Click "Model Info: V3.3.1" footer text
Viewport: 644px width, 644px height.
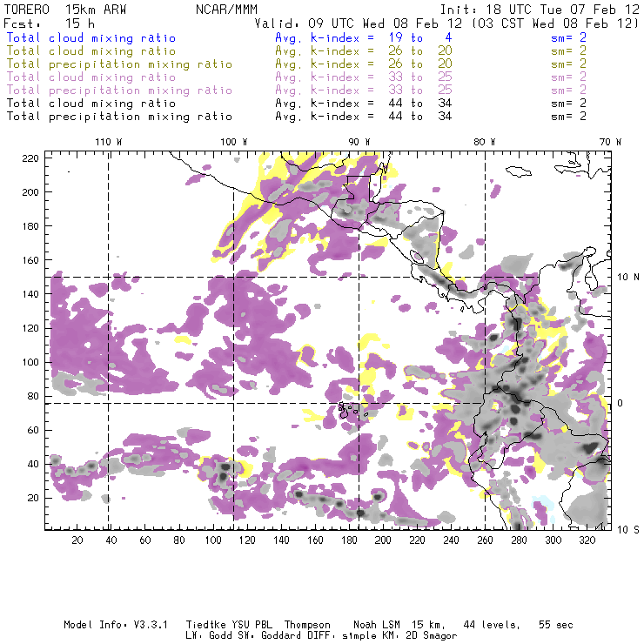[116, 625]
